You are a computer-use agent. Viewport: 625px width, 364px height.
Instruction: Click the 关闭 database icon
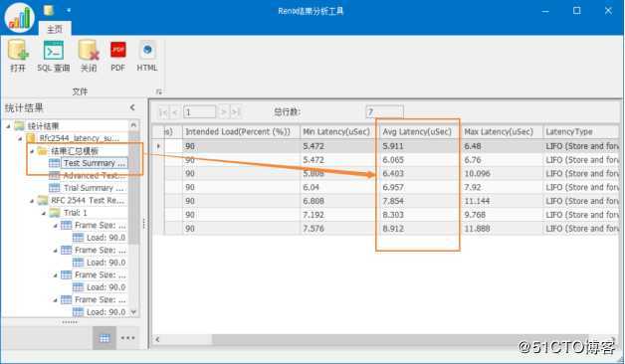(x=89, y=56)
